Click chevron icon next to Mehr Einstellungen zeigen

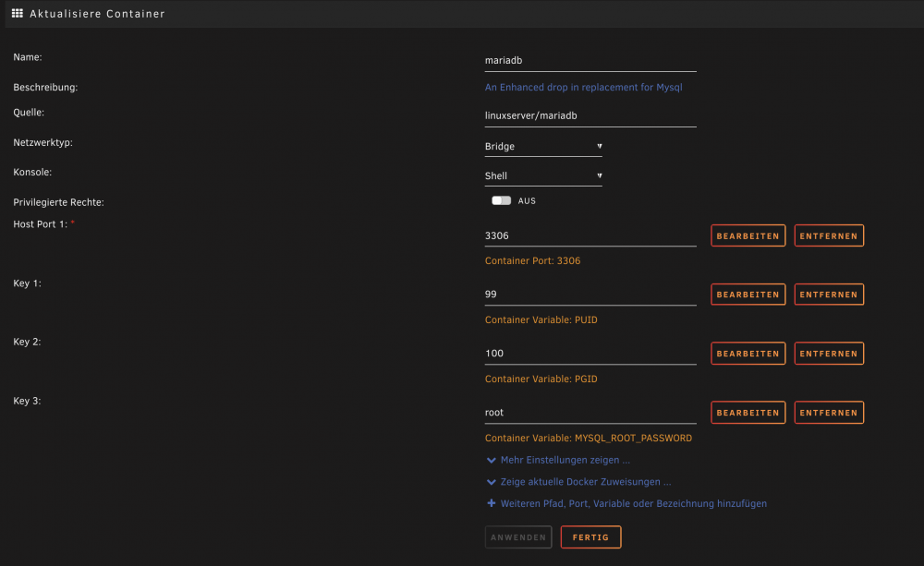(491, 460)
